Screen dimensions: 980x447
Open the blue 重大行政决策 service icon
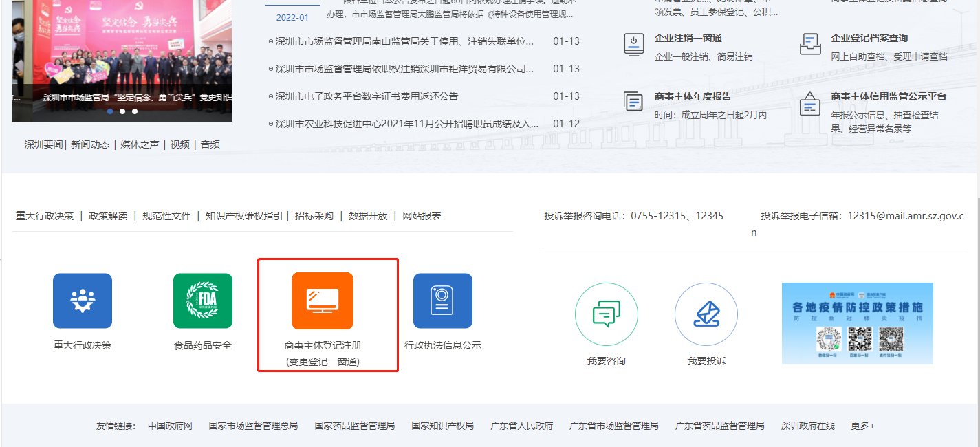(82, 301)
